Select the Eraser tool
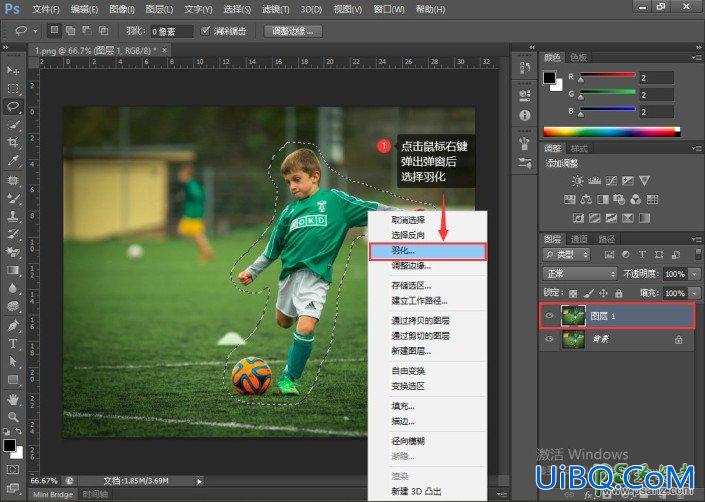705x502 pixels. (13, 252)
